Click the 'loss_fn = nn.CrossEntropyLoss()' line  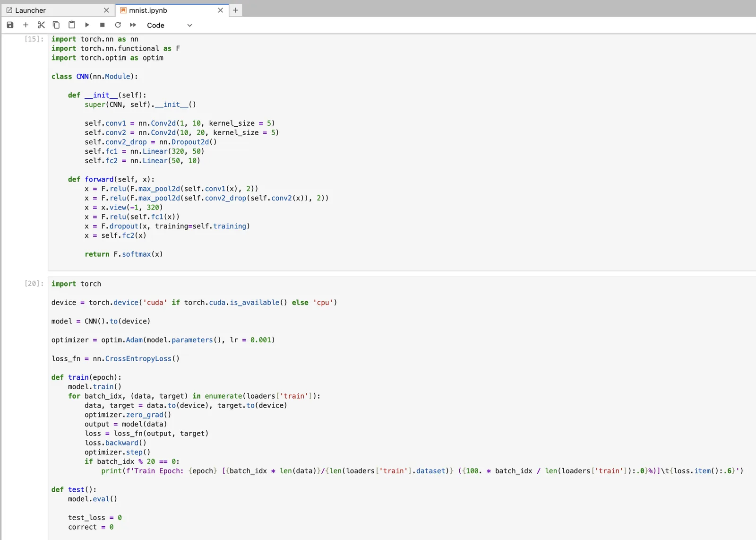click(115, 359)
